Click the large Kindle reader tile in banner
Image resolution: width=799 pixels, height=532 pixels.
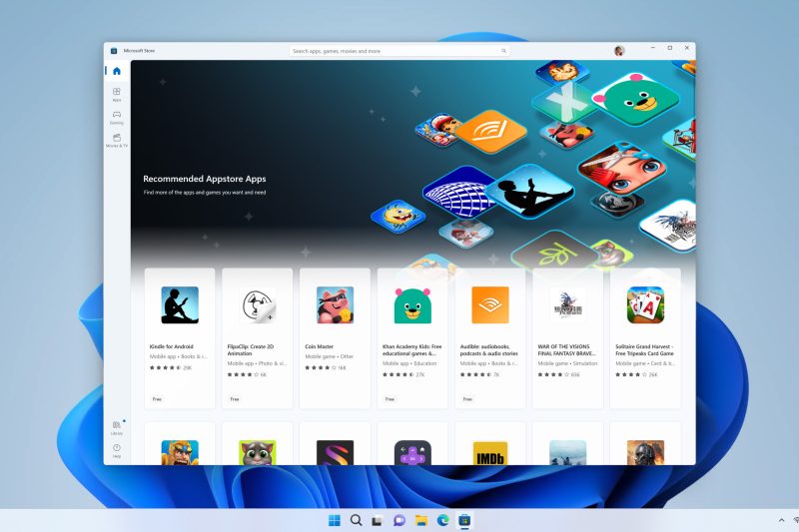(530, 192)
